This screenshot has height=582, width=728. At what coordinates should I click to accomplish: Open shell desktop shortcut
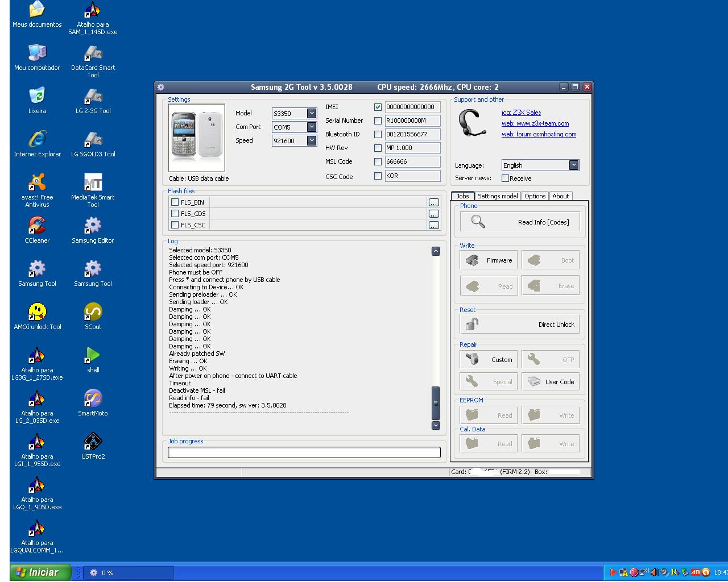[x=93, y=359]
